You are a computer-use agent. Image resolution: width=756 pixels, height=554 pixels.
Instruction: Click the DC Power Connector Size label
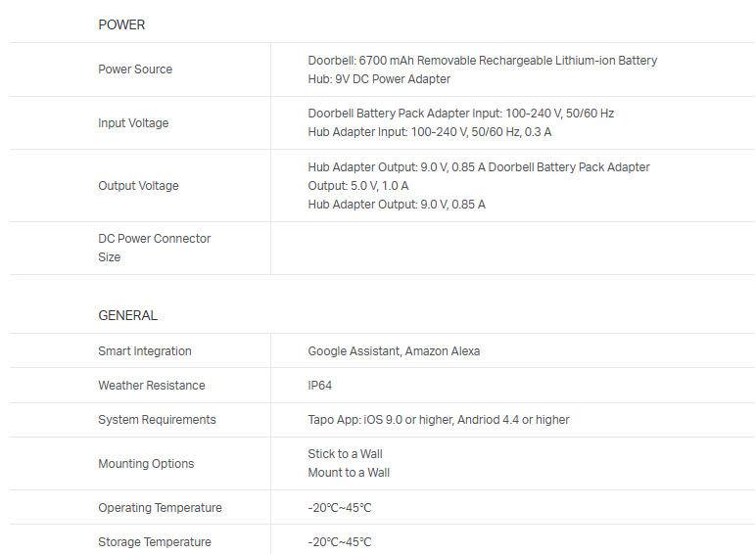[x=154, y=248]
